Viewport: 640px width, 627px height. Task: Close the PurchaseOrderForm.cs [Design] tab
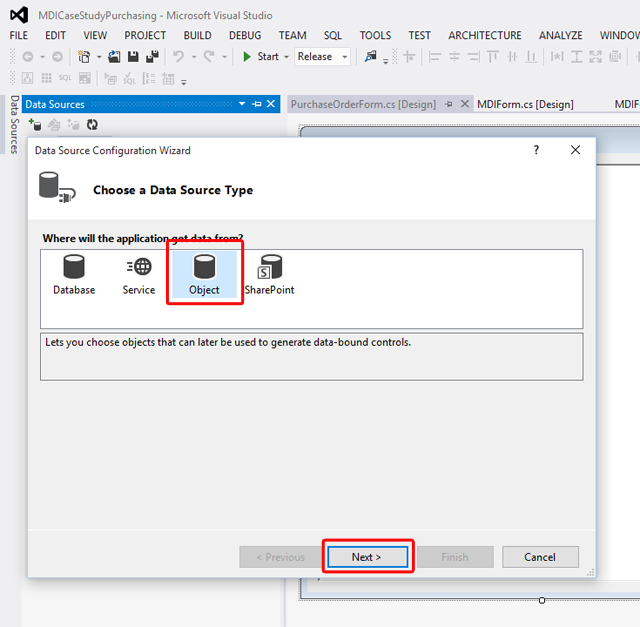(464, 104)
